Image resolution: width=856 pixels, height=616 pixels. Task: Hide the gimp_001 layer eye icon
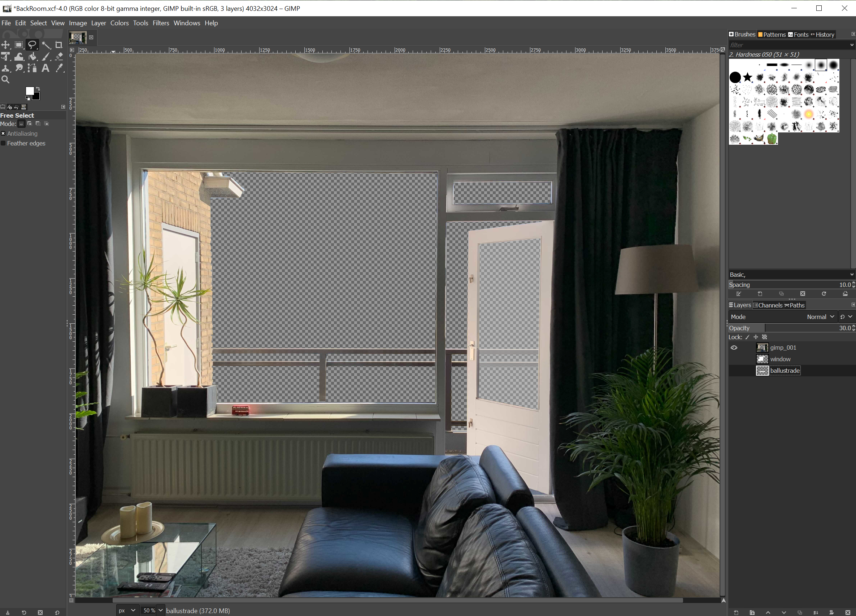click(734, 348)
